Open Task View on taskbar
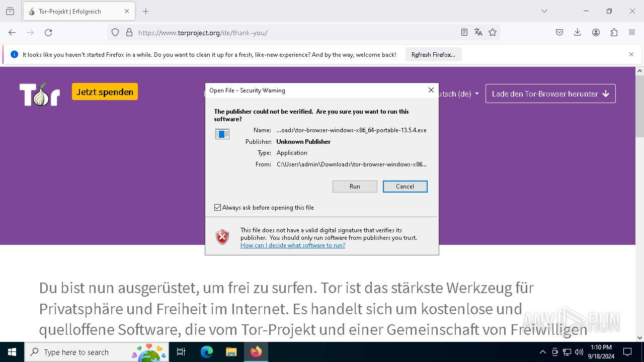Image resolution: width=644 pixels, height=362 pixels. coord(181,352)
